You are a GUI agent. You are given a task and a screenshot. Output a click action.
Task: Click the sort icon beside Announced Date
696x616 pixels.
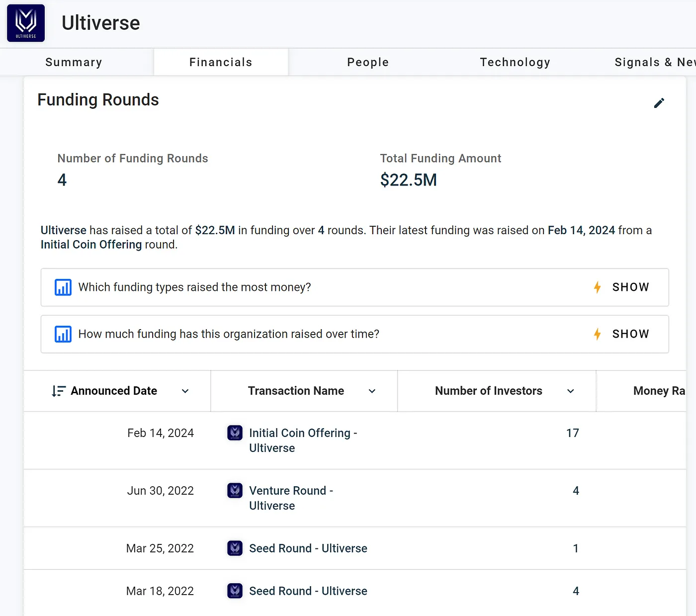59,391
